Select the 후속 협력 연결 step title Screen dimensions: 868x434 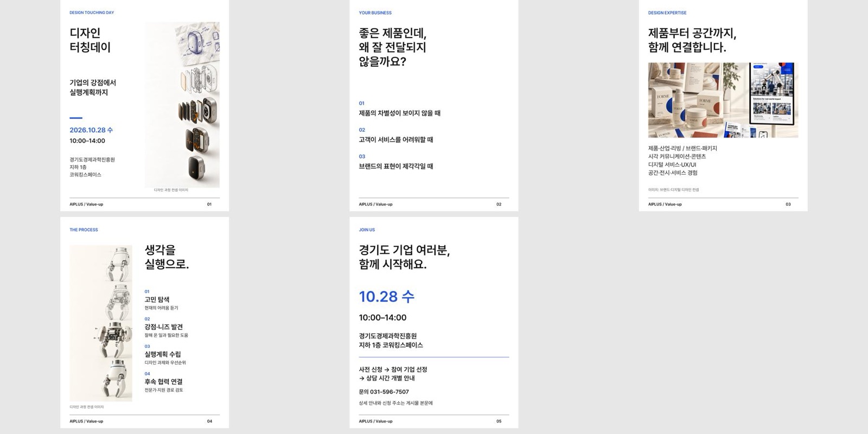point(163,382)
